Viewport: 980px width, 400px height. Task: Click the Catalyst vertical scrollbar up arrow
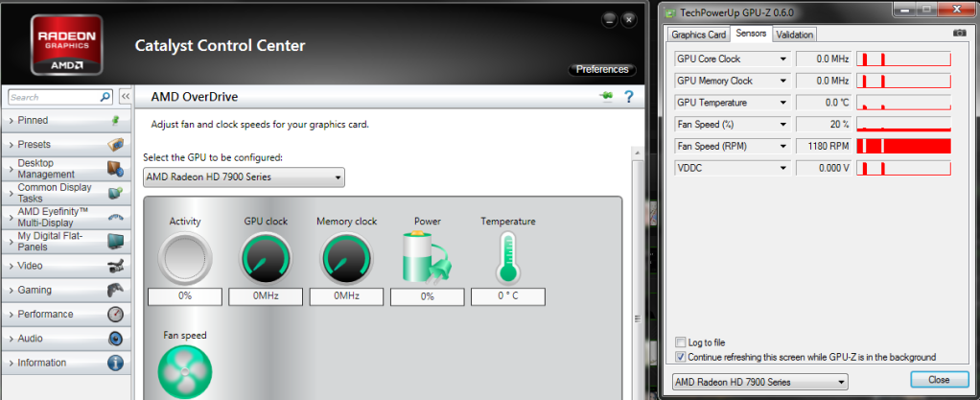[x=638, y=153]
